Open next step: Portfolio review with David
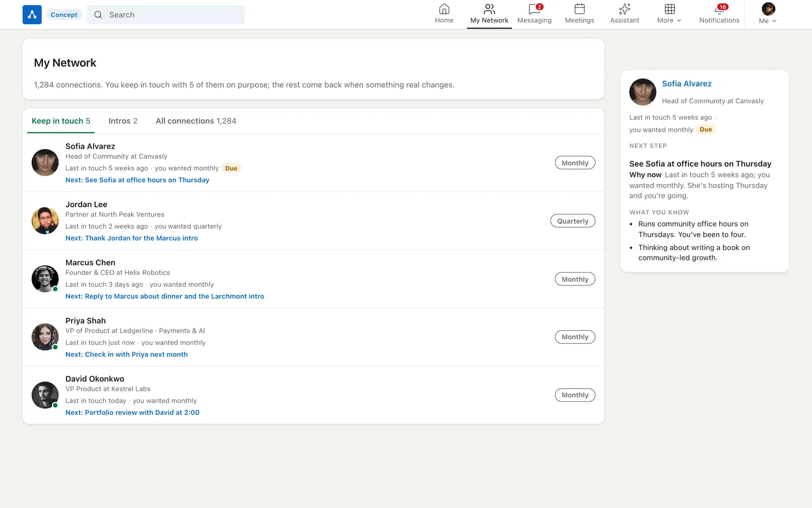The width and height of the screenshot is (812, 508). click(x=133, y=413)
